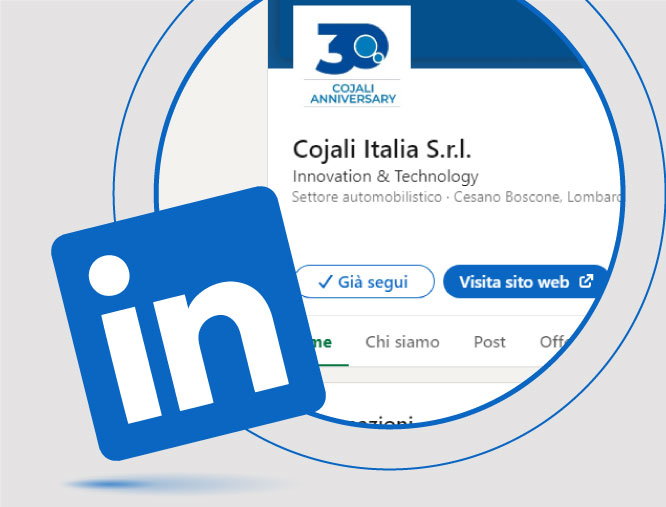Click the large LinkedIn "in" logo
This screenshot has height=507, width=666.
tap(188, 324)
